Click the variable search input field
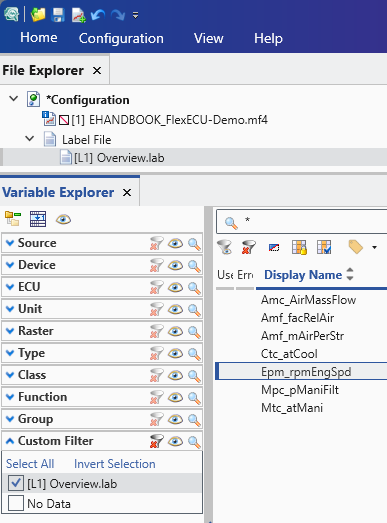Screen dimensions: 387x523 click(x=302, y=221)
